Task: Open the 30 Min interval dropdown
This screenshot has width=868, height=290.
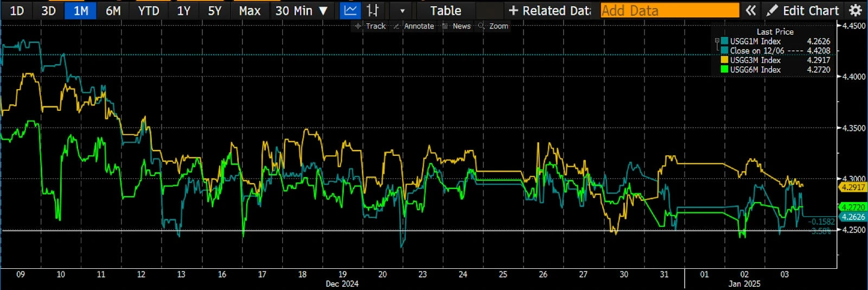Action: click(301, 10)
